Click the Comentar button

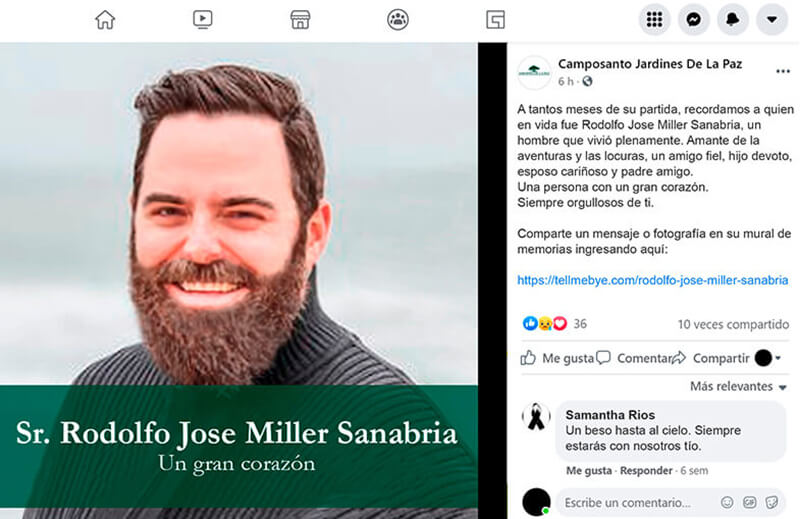[x=634, y=358]
